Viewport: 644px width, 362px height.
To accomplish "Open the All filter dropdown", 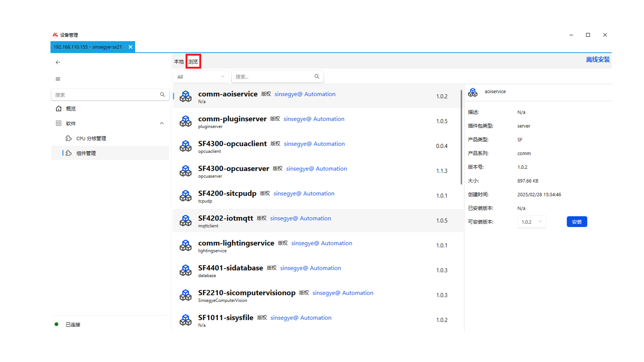I will 201,77.
